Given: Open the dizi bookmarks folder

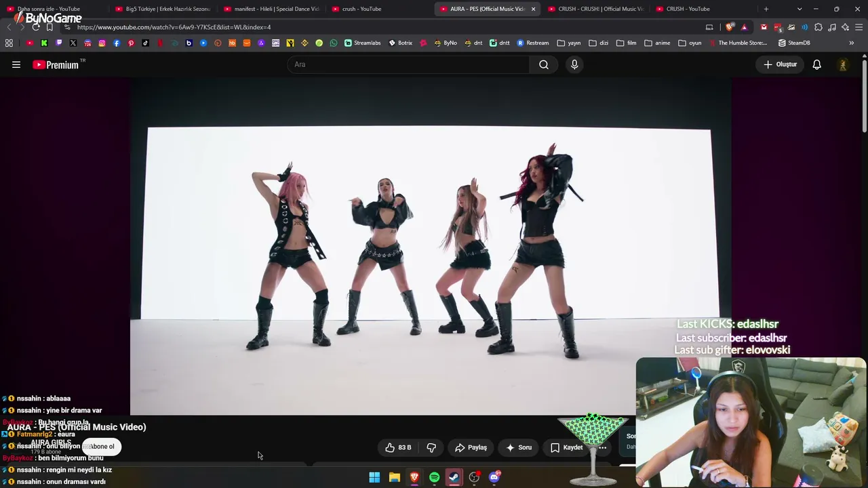Looking at the screenshot, I should click(x=599, y=43).
